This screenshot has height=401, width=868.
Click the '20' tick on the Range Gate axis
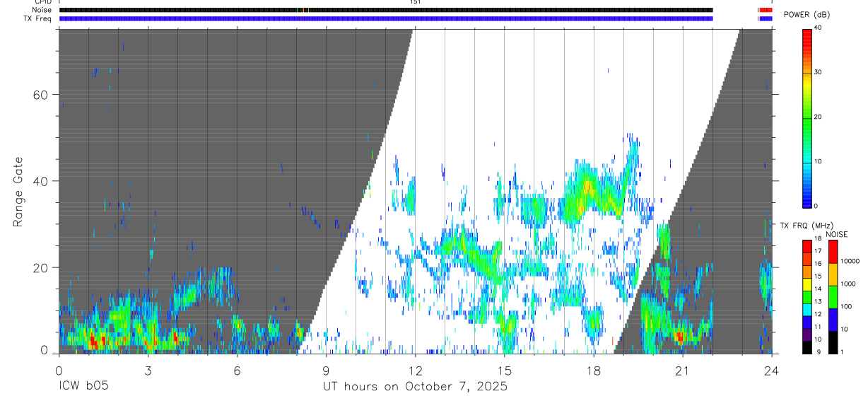pyautogui.click(x=42, y=267)
